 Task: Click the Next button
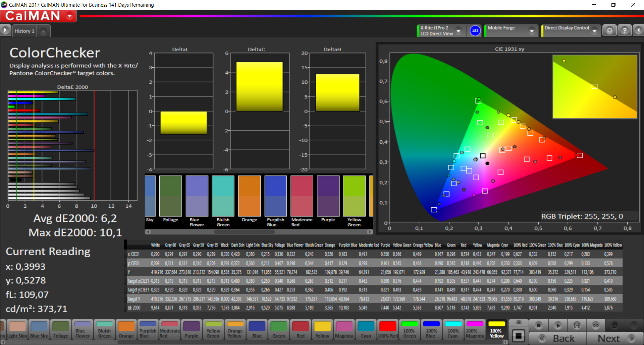click(x=614, y=338)
